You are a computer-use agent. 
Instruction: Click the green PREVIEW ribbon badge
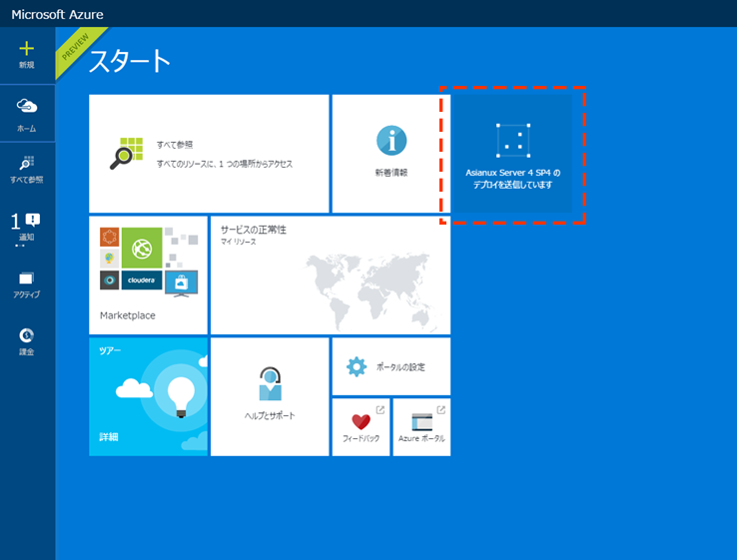[76, 50]
